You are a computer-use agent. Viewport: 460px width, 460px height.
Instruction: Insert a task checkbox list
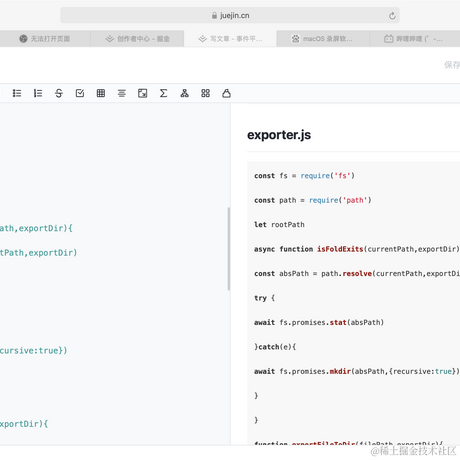click(x=80, y=93)
